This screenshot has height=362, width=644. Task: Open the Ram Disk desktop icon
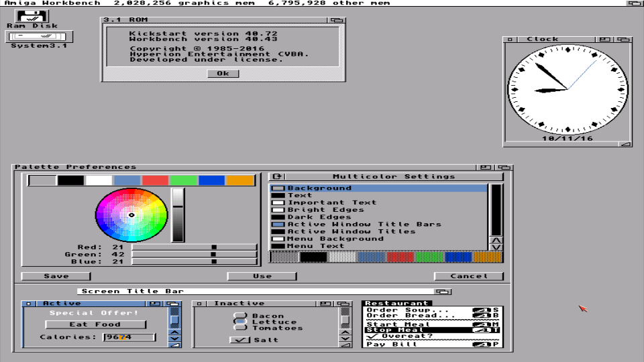pyautogui.click(x=23, y=17)
